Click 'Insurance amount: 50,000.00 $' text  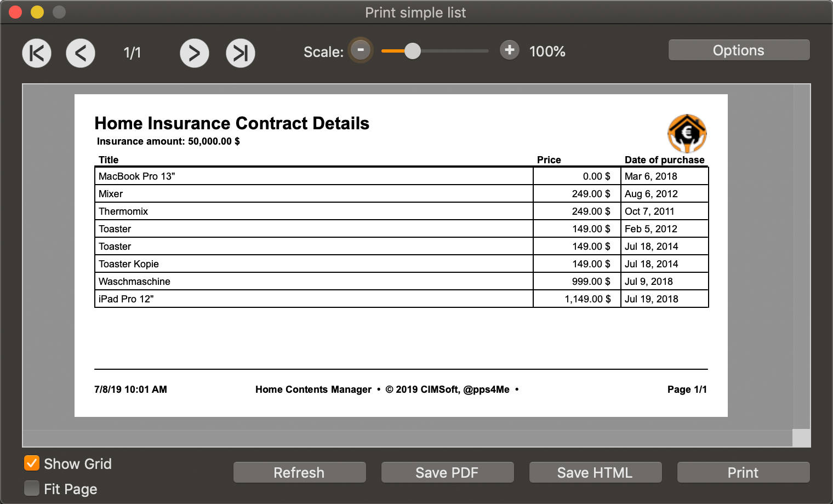pos(168,141)
